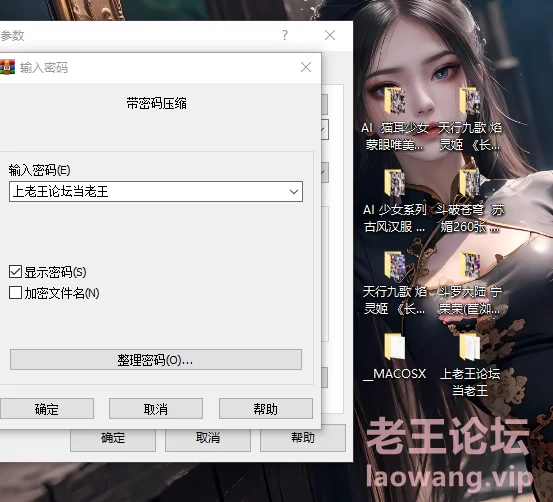This screenshot has height=502, width=553.
Task: Open the 上老王论坛当老王 desktop folder
Action: 470,346
